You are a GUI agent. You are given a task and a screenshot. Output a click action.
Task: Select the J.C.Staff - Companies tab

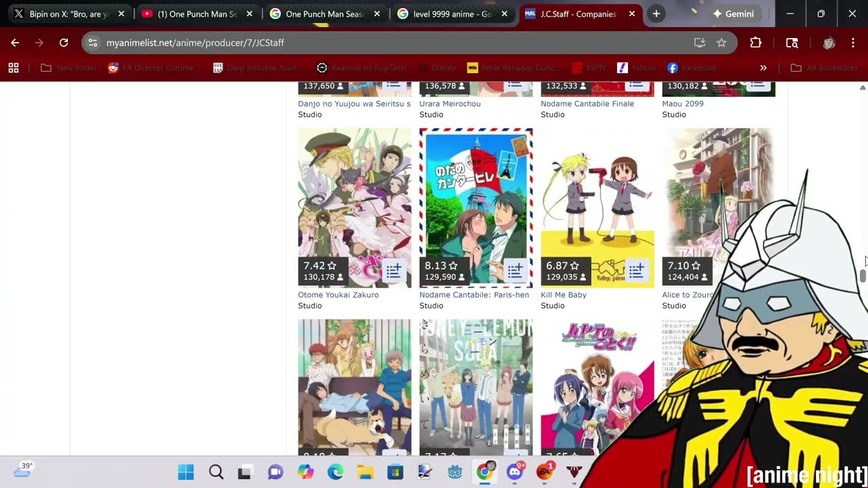(x=580, y=14)
